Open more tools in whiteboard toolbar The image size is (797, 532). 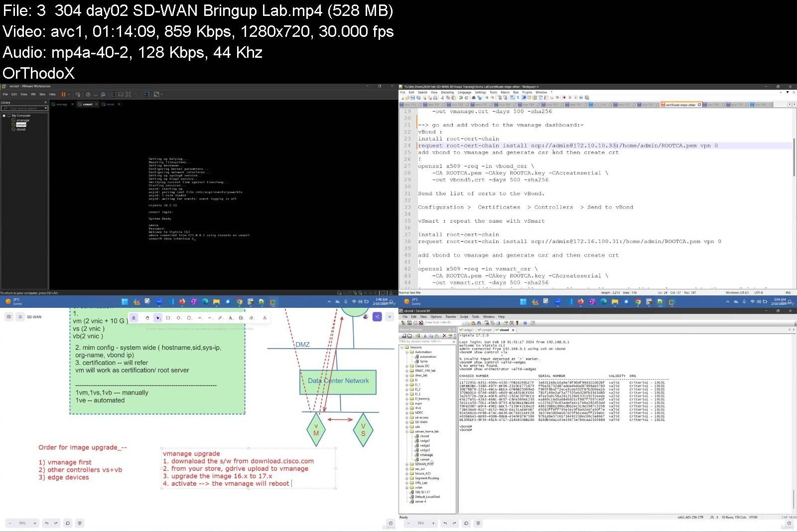coord(265,318)
